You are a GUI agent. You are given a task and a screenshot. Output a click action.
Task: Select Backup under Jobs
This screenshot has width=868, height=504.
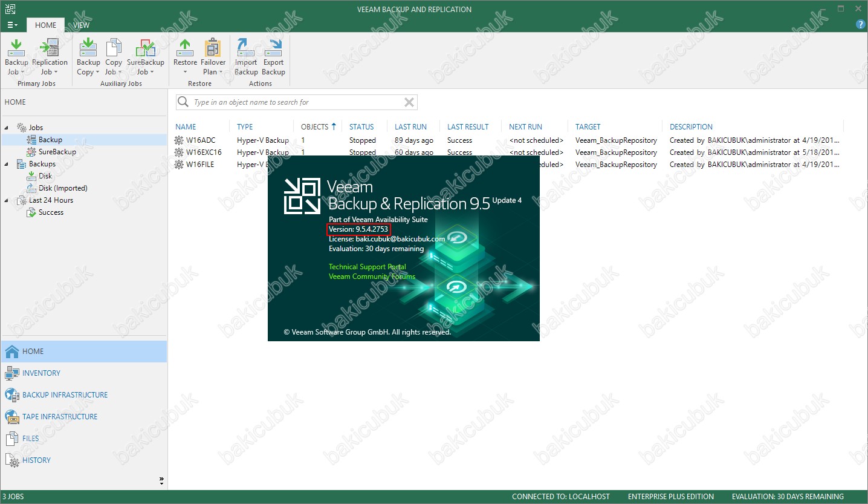click(50, 140)
